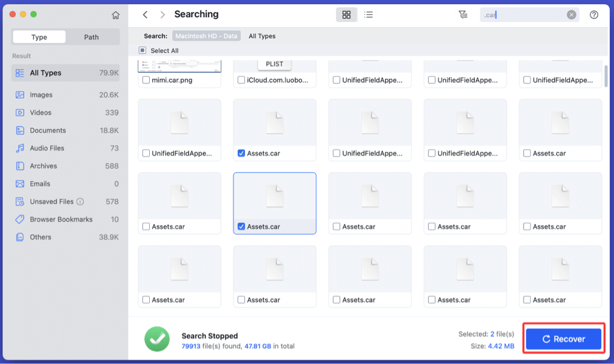Uncheck the selected Assets.car file
The height and width of the screenshot is (364, 614).
(241, 227)
